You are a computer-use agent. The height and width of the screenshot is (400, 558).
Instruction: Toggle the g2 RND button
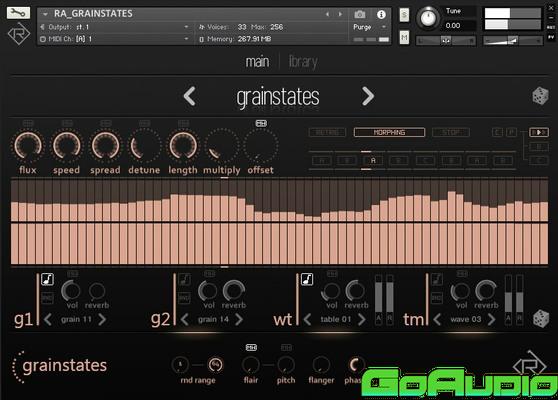184,298
